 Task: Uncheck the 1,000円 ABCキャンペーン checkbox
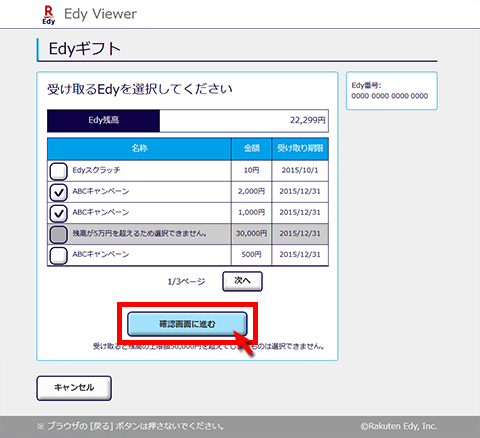click(58, 213)
